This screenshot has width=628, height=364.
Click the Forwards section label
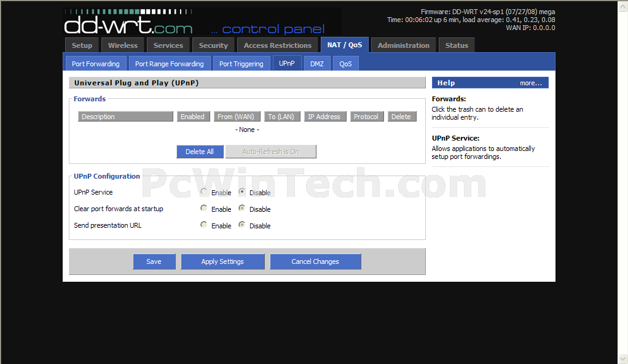click(x=90, y=99)
